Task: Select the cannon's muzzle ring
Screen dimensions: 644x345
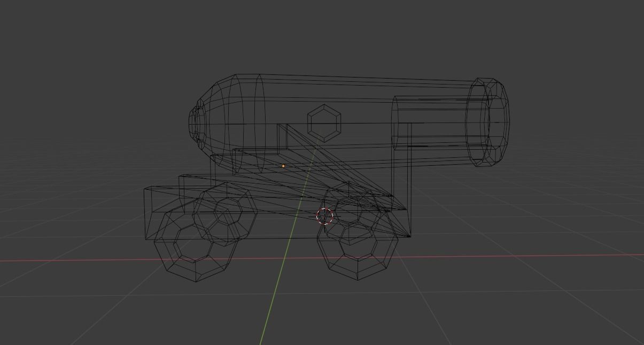Action: coord(487,122)
